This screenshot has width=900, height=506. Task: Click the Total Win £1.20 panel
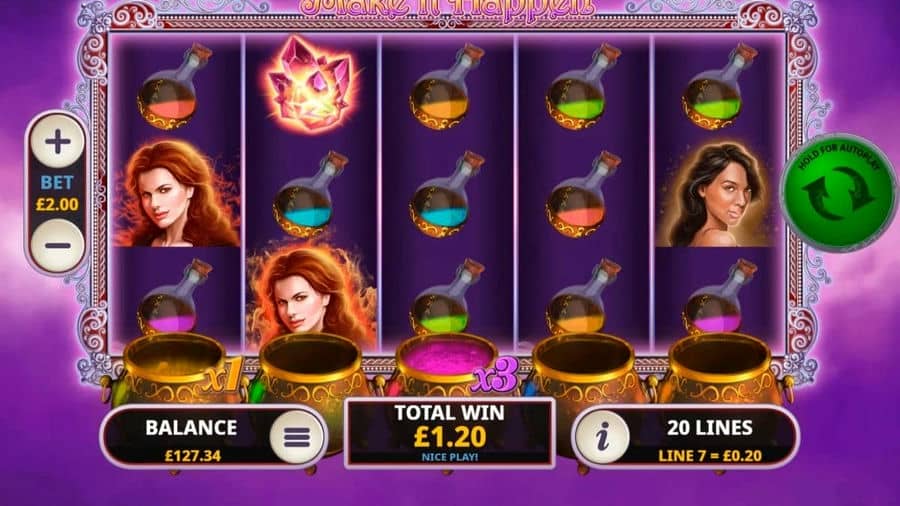(x=449, y=433)
